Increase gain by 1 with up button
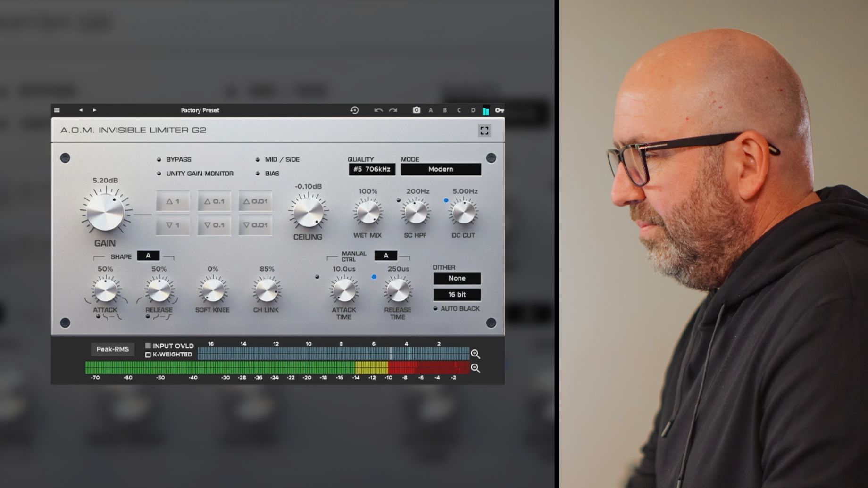 click(x=173, y=201)
